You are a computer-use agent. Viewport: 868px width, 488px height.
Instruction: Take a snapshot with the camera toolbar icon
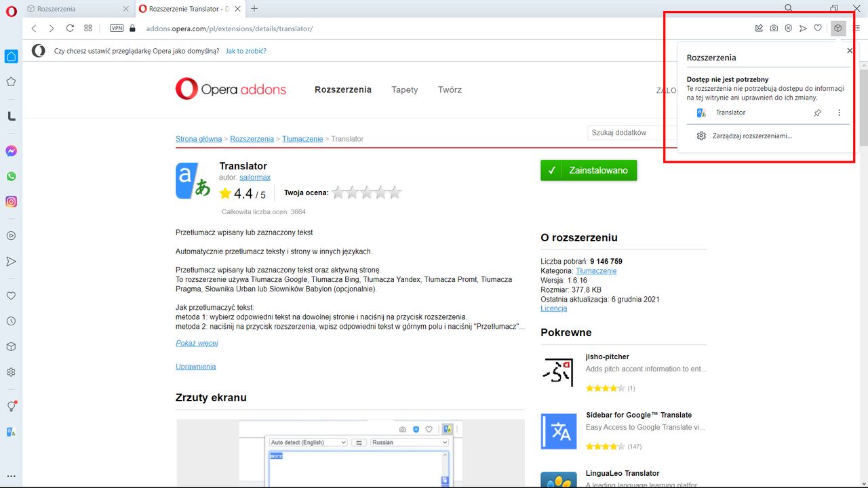[x=774, y=28]
